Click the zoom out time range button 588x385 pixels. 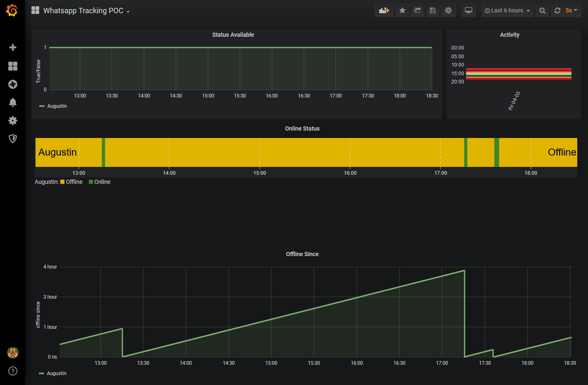pos(542,11)
